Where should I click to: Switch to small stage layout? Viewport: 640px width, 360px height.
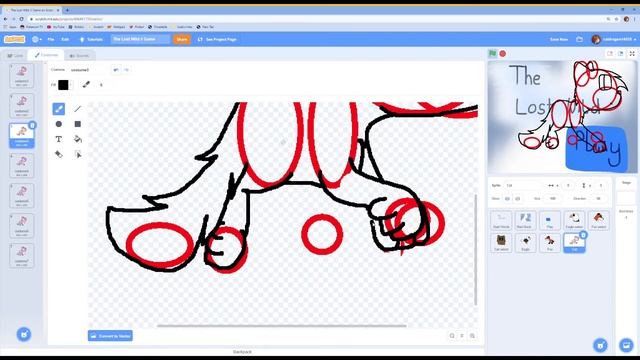pos(610,53)
